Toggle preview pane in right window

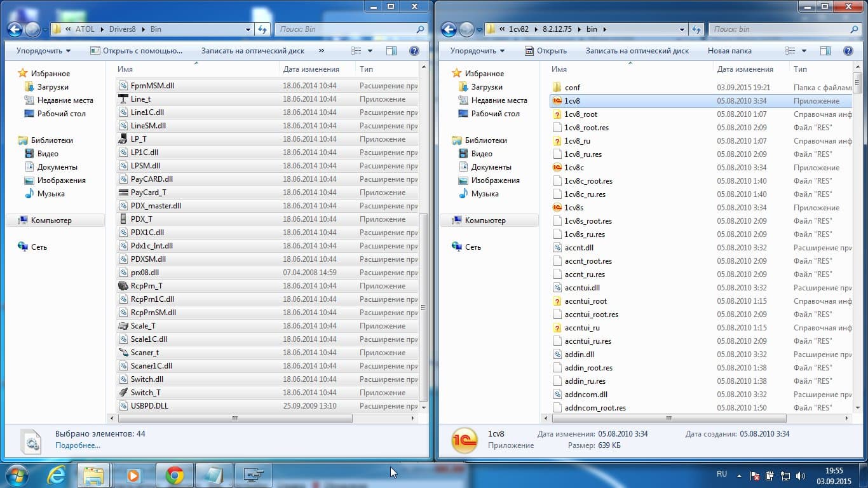pyautogui.click(x=825, y=51)
